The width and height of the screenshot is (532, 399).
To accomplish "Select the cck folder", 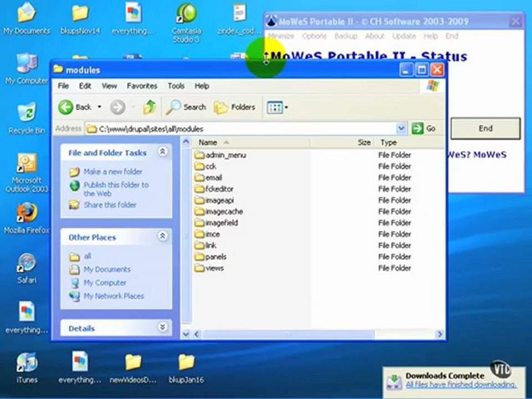I will point(206,166).
